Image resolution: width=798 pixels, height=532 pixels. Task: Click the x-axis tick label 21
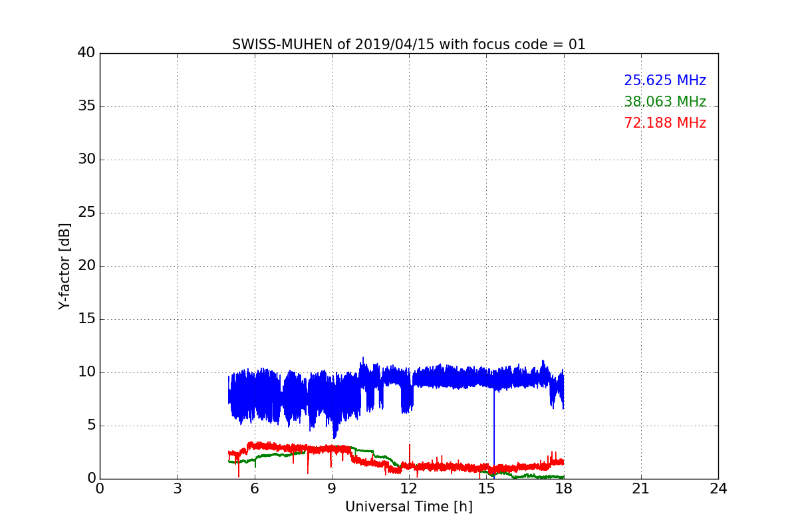pyautogui.click(x=641, y=488)
